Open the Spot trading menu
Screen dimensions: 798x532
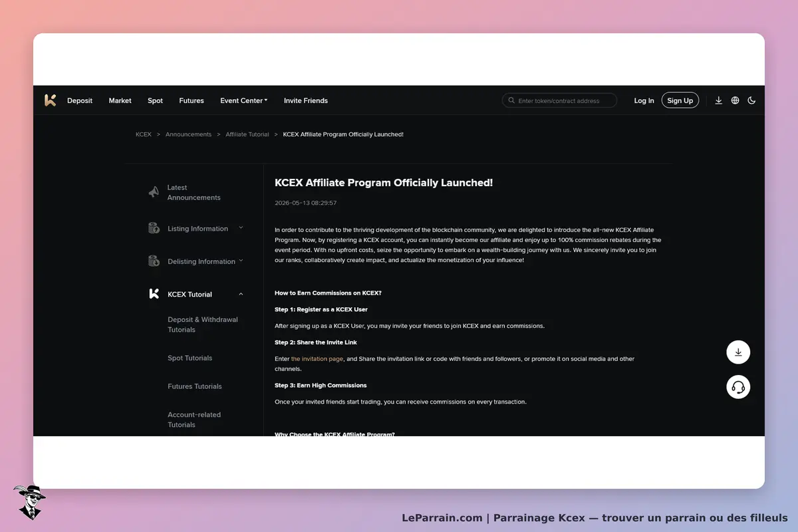click(155, 100)
